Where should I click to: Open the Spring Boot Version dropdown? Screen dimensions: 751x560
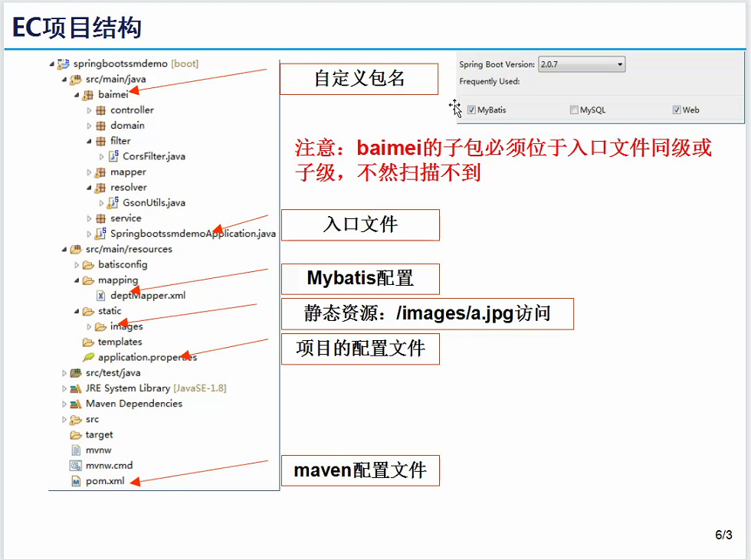tap(582, 64)
